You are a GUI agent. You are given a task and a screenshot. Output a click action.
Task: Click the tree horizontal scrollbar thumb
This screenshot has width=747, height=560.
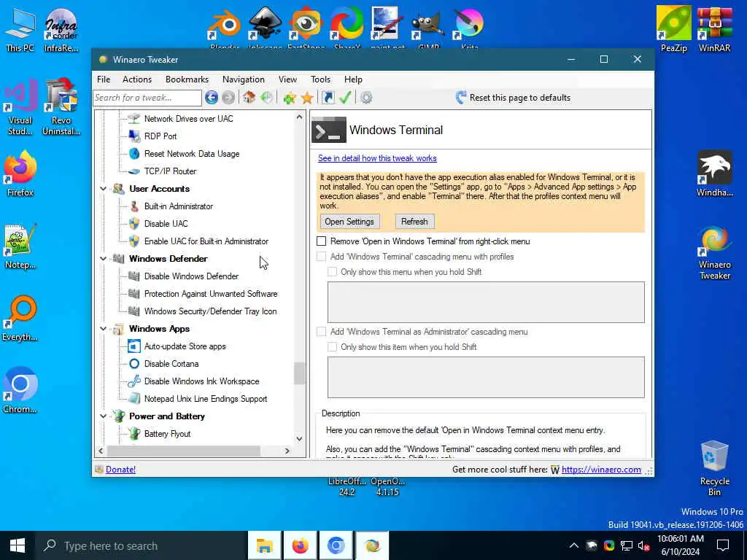coord(183,451)
